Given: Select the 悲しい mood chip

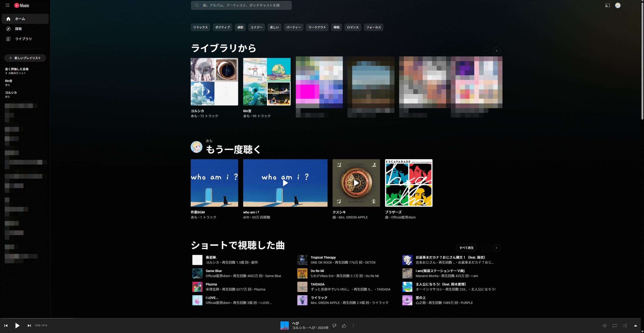Looking at the screenshot, I should coord(274,27).
